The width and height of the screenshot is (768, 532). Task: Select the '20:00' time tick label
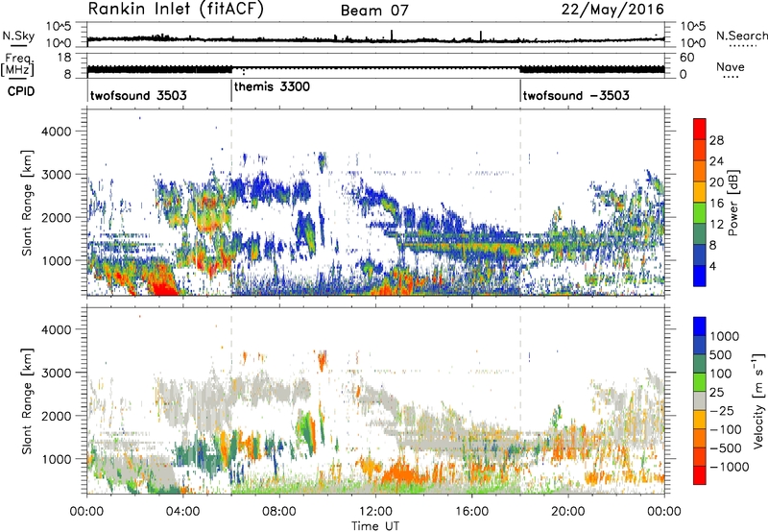(568, 512)
